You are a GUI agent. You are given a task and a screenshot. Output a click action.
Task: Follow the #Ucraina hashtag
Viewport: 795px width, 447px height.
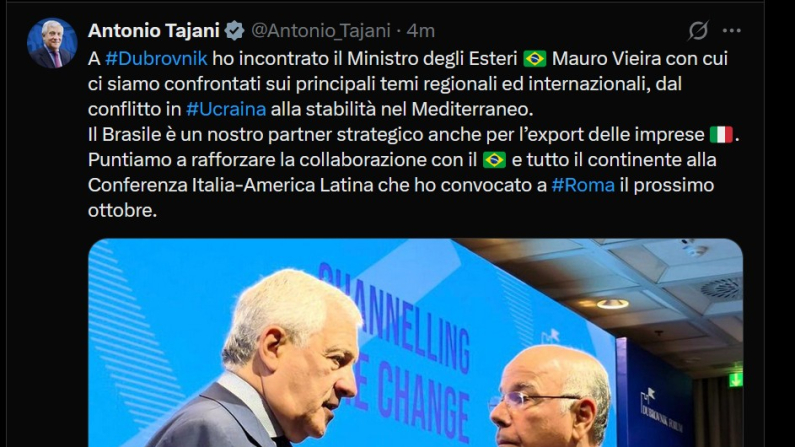(x=226, y=109)
